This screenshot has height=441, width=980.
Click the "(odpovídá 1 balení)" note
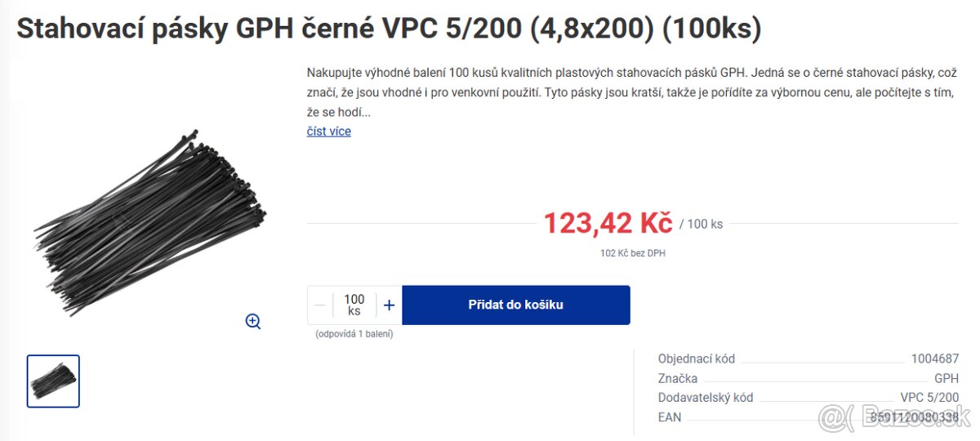click(x=354, y=334)
